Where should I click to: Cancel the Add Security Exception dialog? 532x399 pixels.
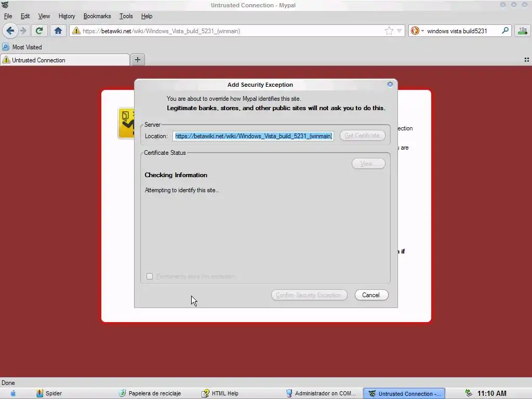point(371,295)
